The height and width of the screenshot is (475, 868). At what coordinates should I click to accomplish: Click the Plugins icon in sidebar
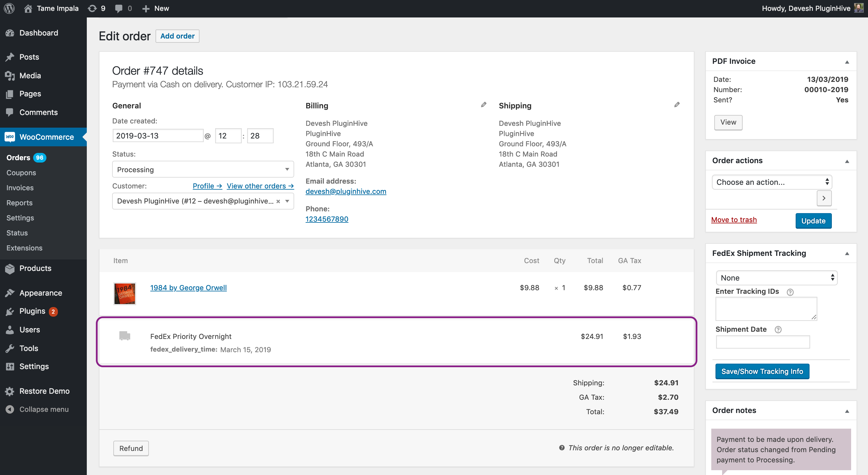[10, 311]
